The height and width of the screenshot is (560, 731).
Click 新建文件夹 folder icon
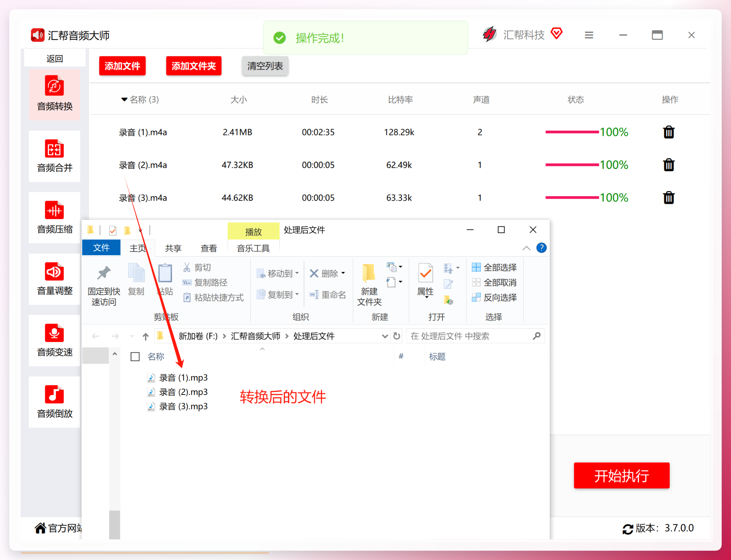click(x=369, y=273)
